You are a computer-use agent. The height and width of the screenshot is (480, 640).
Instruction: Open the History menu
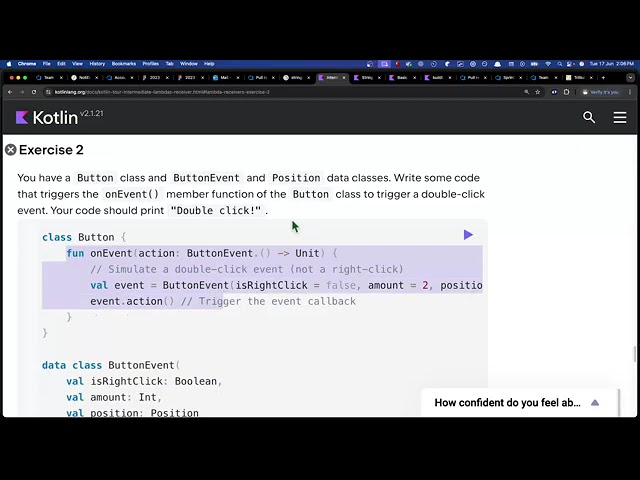(97, 64)
